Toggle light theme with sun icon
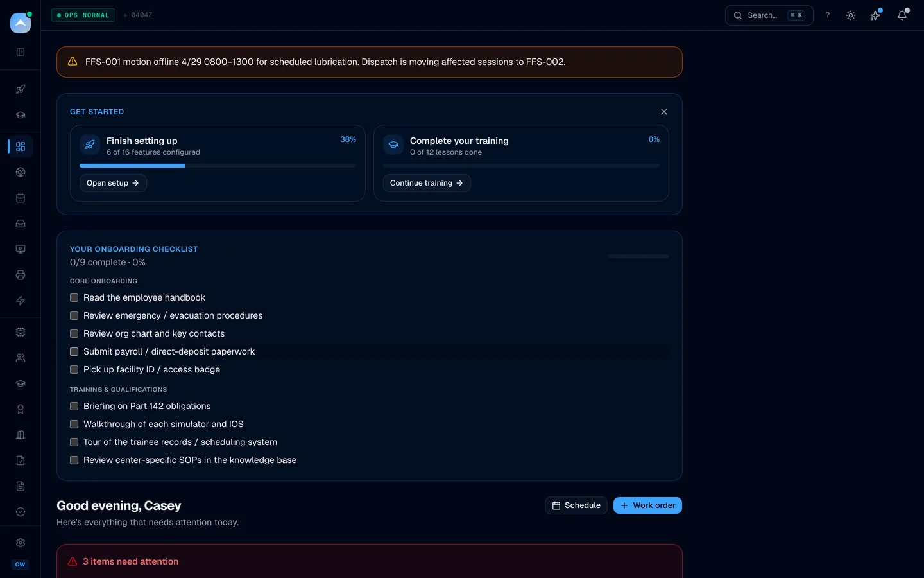The width and height of the screenshot is (924, 578). coord(851,15)
